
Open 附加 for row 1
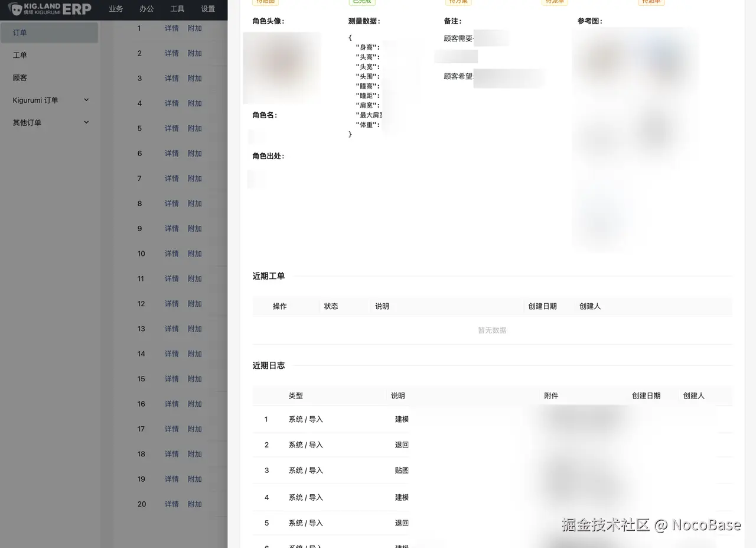tap(195, 28)
